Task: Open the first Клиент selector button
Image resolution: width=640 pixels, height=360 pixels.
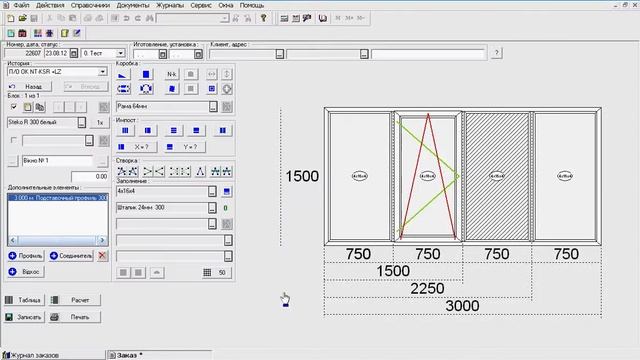Action: pos(280,54)
